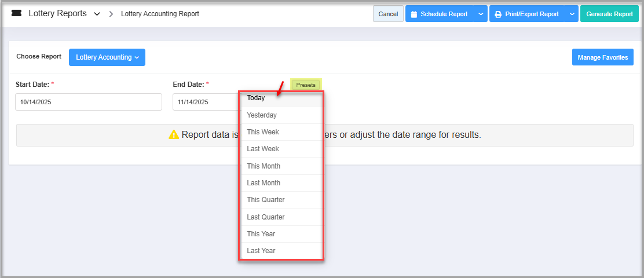Click the Cancel button
The image size is (644, 278).
(388, 14)
